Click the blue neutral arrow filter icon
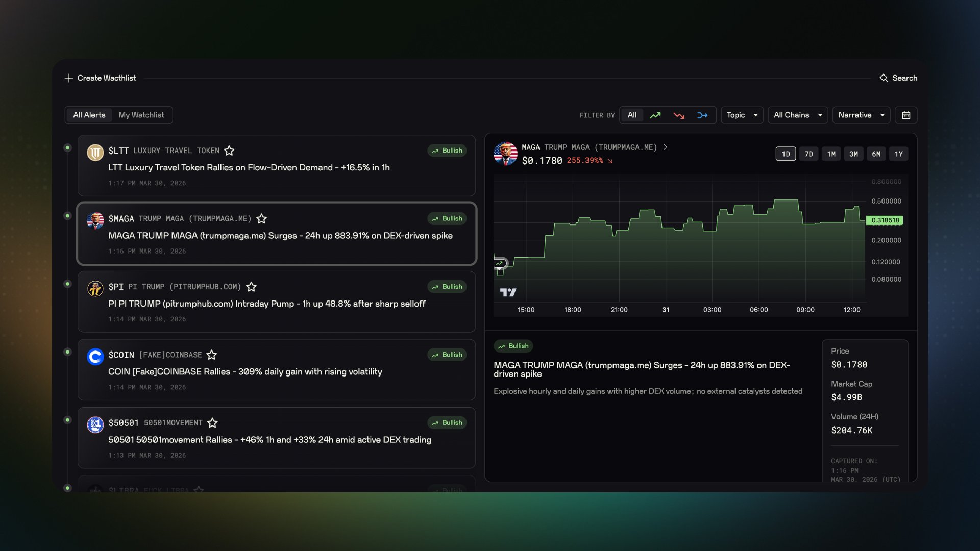Viewport: 980px width, 551px height. (702, 115)
